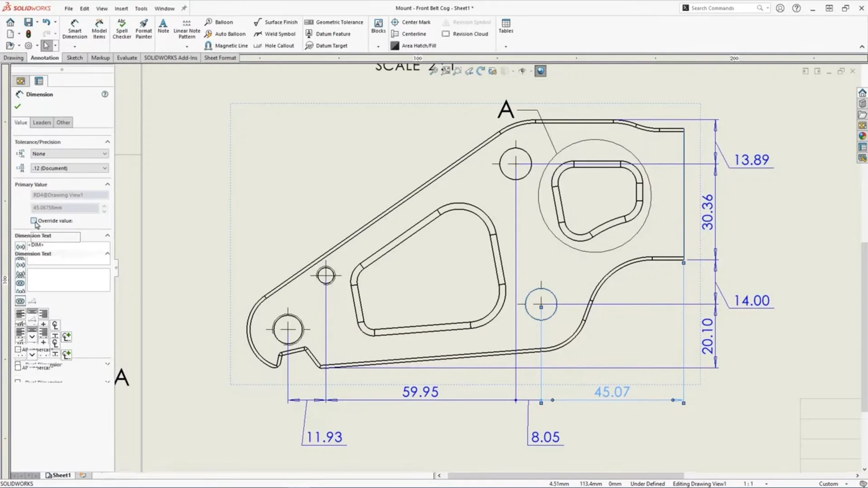Pick the Format Painter tool
The height and width of the screenshot is (488, 868).
click(x=144, y=29)
